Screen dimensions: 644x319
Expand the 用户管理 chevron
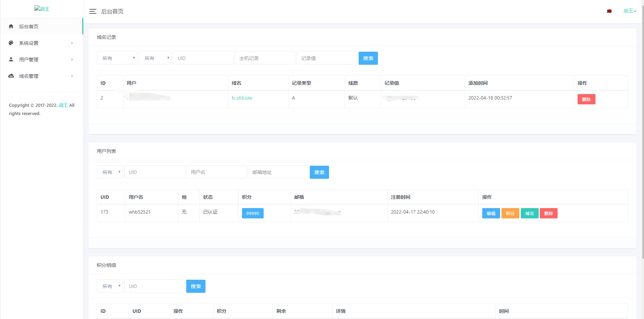tap(72, 59)
